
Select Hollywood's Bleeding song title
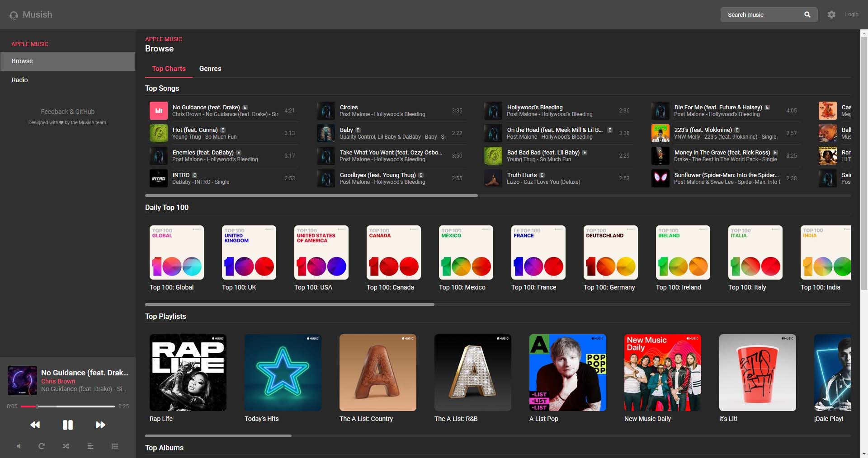(535, 107)
